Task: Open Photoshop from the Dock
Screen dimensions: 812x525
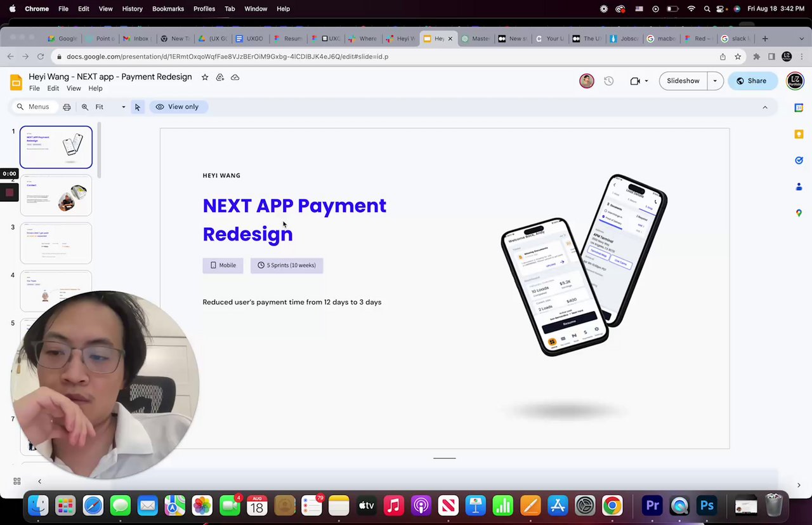Action: [707, 505]
